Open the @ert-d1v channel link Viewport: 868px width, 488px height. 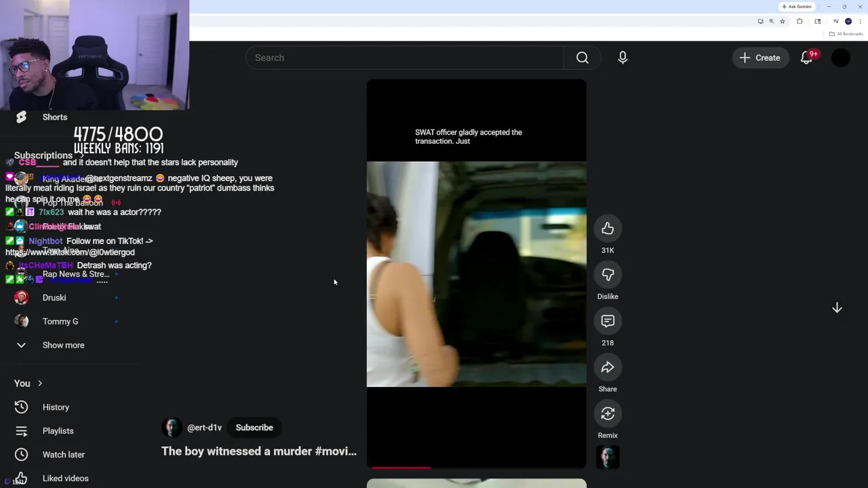(204, 428)
